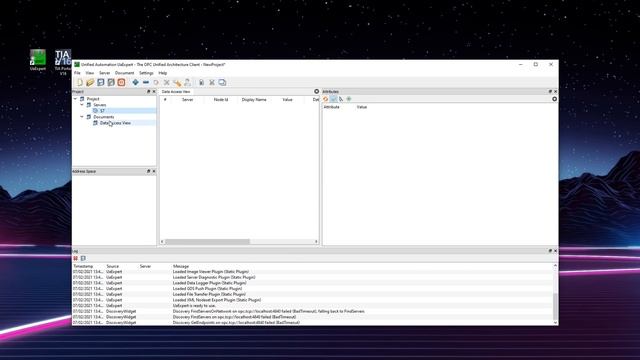
Task: Click the orange stop-sign toolbar icon
Action: tap(121, 82)
